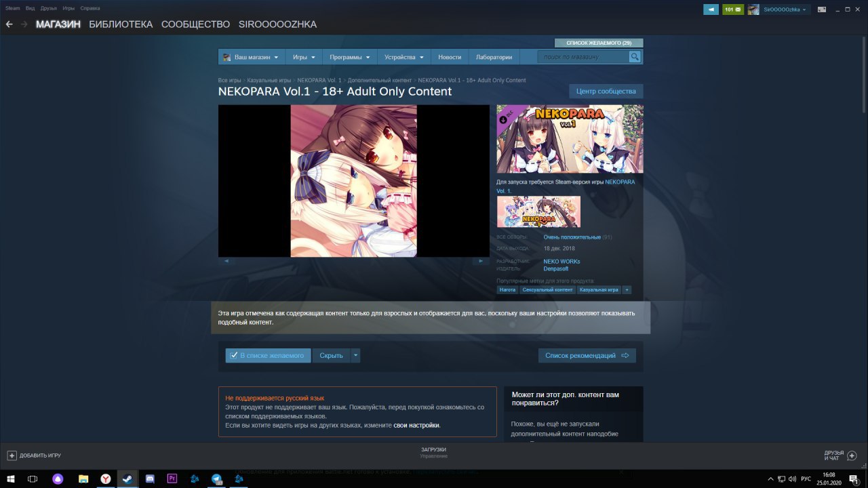Launch Yandex Browser from the taskbar
The width and height of the screenshot is (868, 488).
(x=106, y=479)
